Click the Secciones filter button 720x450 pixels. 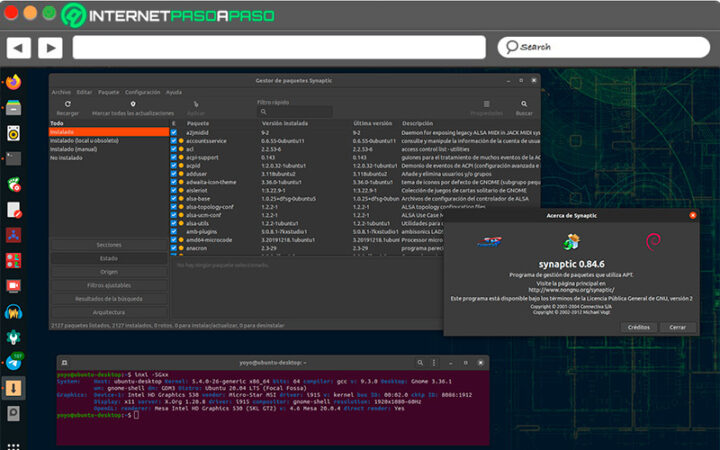pos(109,245)
